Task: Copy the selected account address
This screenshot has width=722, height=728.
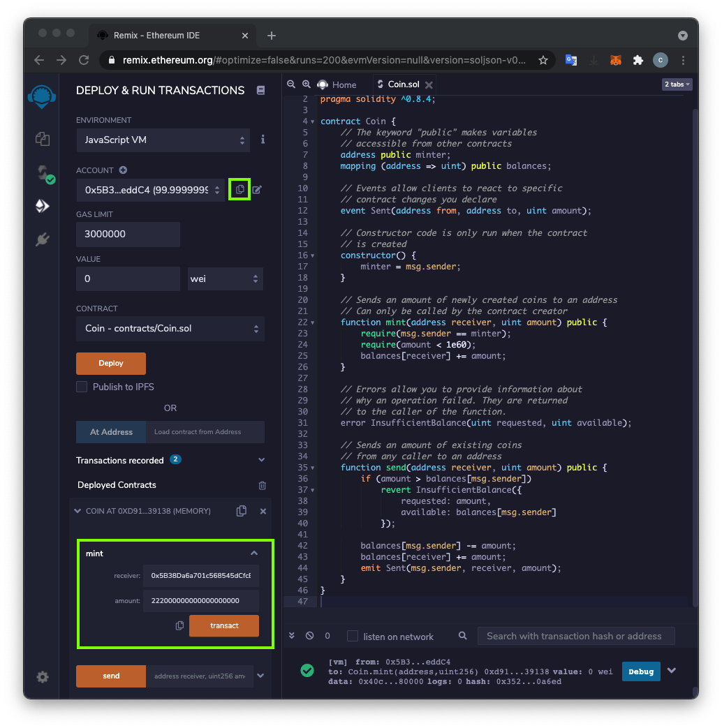Action: [x=240, y=189]
